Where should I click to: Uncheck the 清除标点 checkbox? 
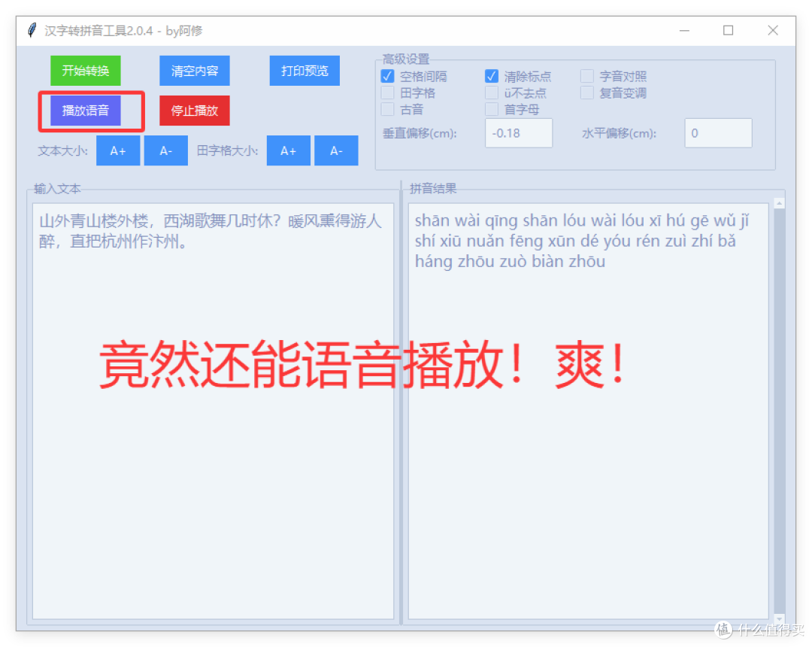492,77
